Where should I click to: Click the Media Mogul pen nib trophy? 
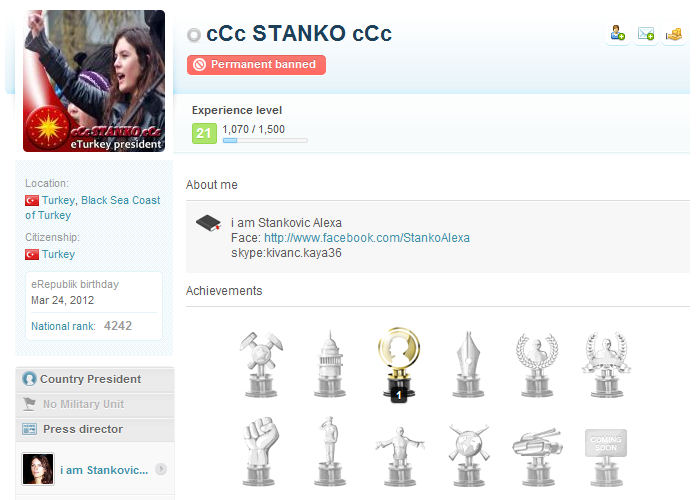click(468, 364)
